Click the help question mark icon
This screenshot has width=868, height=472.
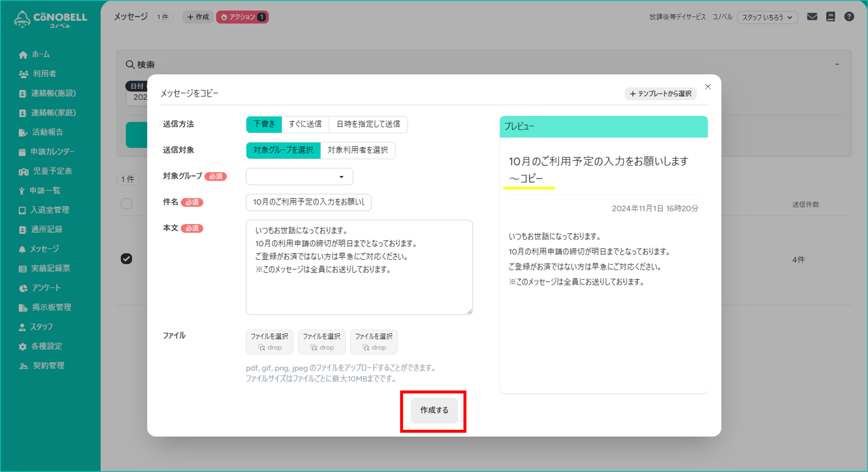849,17
